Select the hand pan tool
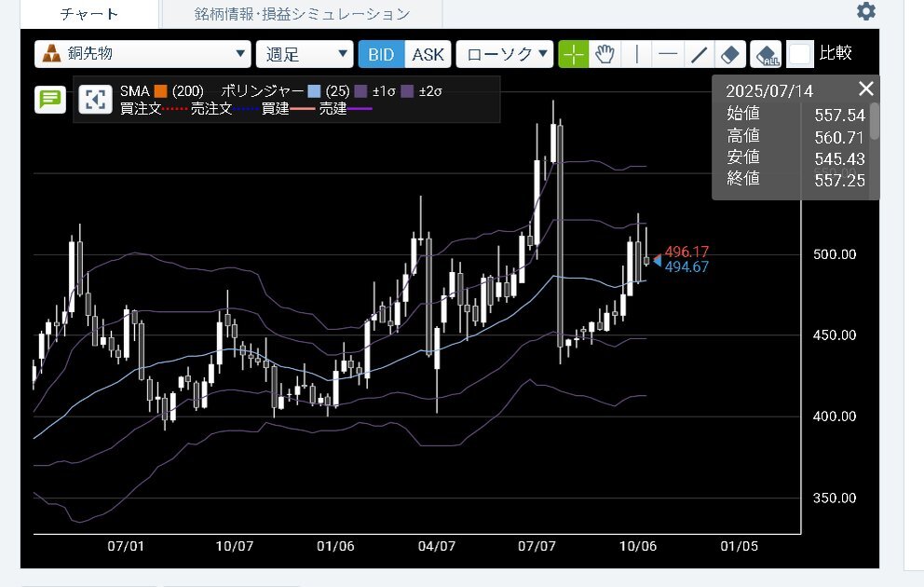Viewport: 924px width, 587px height. coord(605,54)
